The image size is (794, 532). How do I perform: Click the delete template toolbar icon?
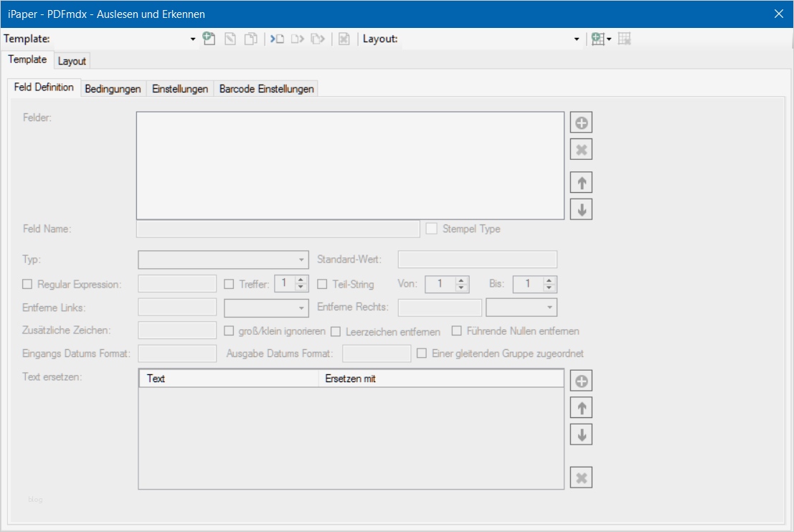click(344, 39)
